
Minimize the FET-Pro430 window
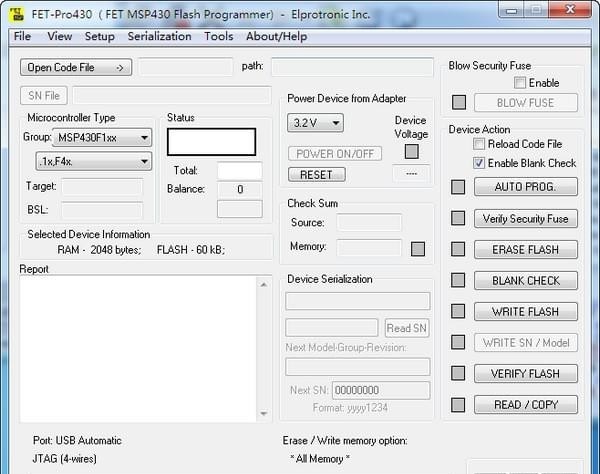(511, 10)
